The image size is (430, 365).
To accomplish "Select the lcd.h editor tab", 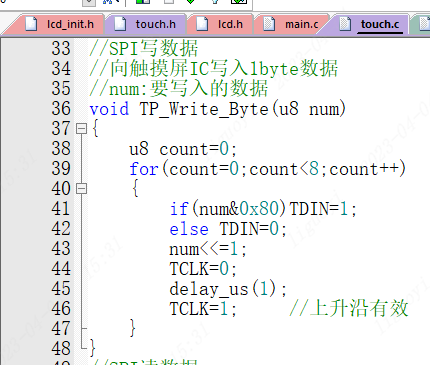I will coord(221,24).
